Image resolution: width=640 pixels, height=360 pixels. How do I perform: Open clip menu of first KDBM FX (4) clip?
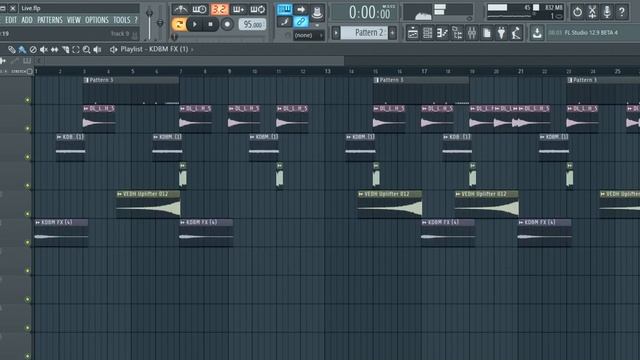(x=38, y=222)
